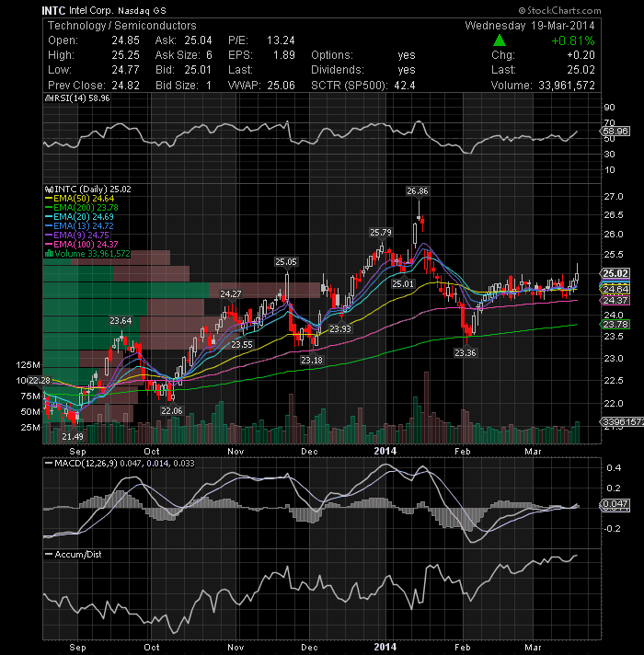Select the Intel Corp. company name
644x655 pixels.
[x=91, y=10]
